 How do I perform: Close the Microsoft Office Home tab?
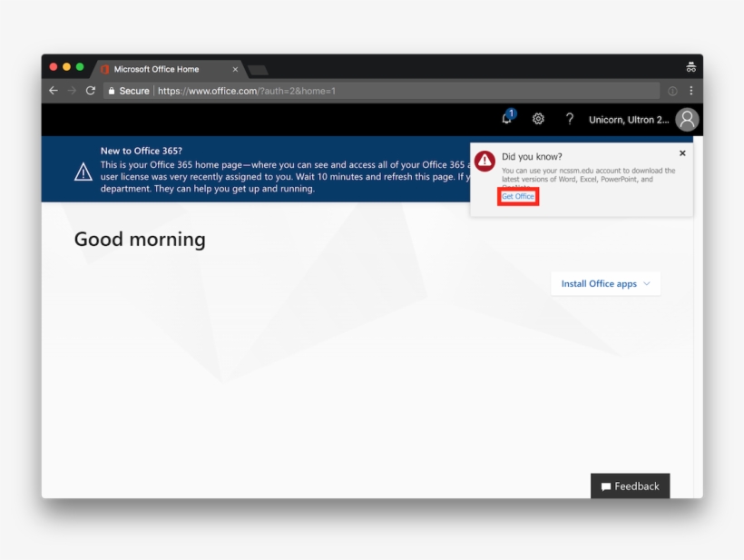coord(236,69)
